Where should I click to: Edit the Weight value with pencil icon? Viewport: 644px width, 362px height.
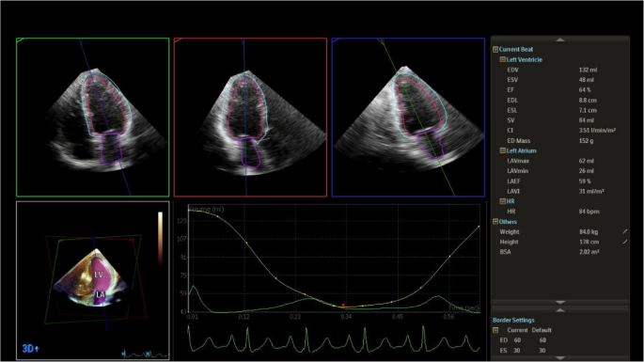point(624,231)
